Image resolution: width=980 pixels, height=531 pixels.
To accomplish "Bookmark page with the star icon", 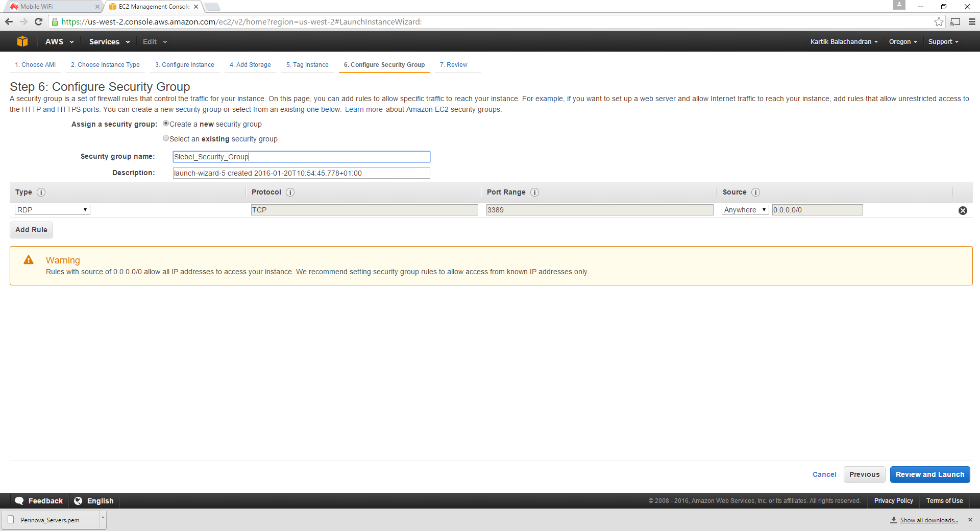I will (939, 21).
